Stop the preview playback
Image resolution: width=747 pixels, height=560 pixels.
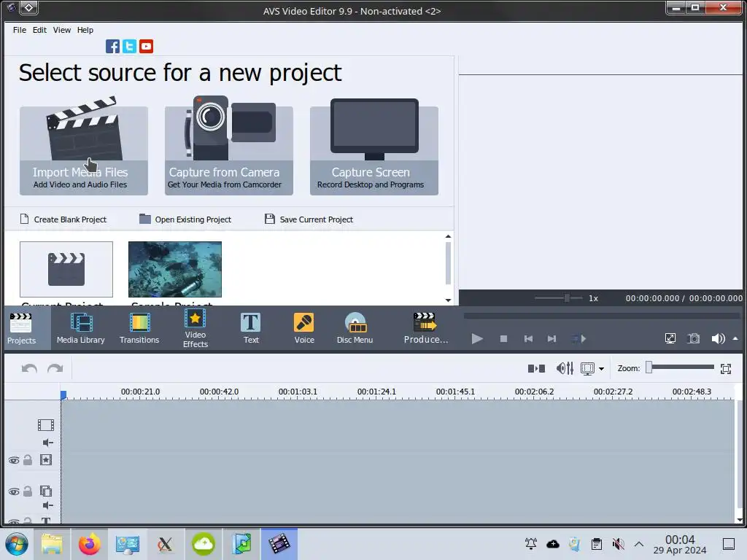coord(503,338)
